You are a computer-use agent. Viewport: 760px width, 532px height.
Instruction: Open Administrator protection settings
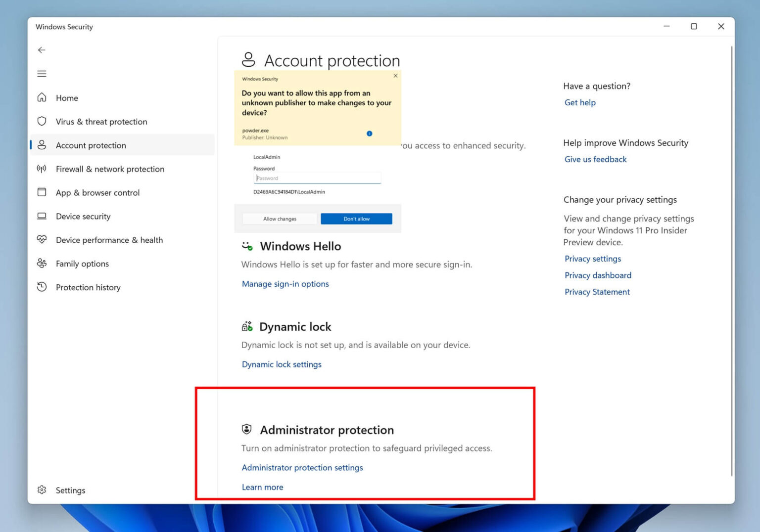(302, 467)
